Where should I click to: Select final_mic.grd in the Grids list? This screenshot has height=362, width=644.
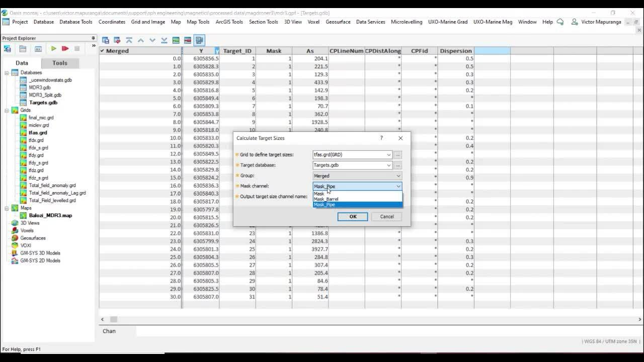pos(41,118)
